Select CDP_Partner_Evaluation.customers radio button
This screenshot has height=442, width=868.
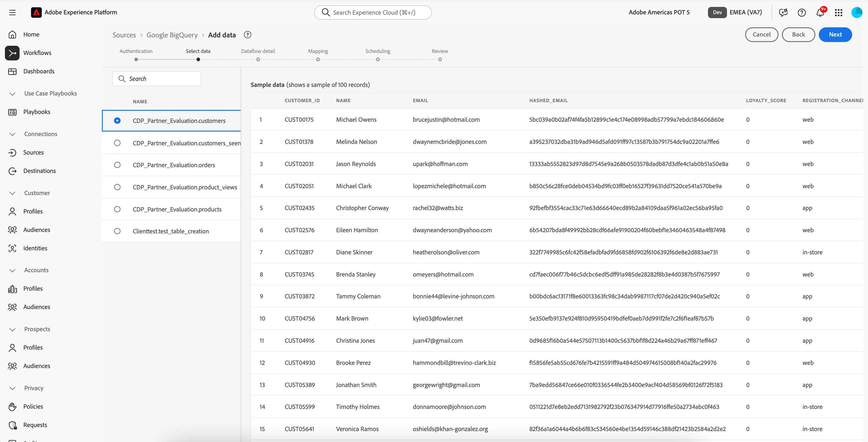[x=117, y=121]
